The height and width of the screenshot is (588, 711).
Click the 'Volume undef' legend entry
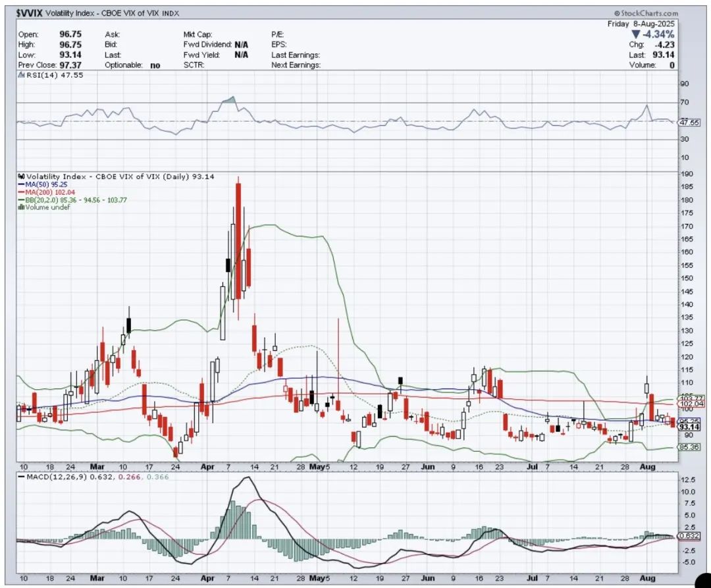tap(47, 207)
